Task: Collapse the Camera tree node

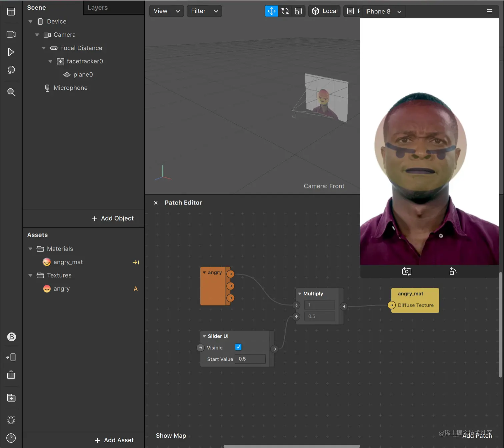Action: click(x=37, y=35)
